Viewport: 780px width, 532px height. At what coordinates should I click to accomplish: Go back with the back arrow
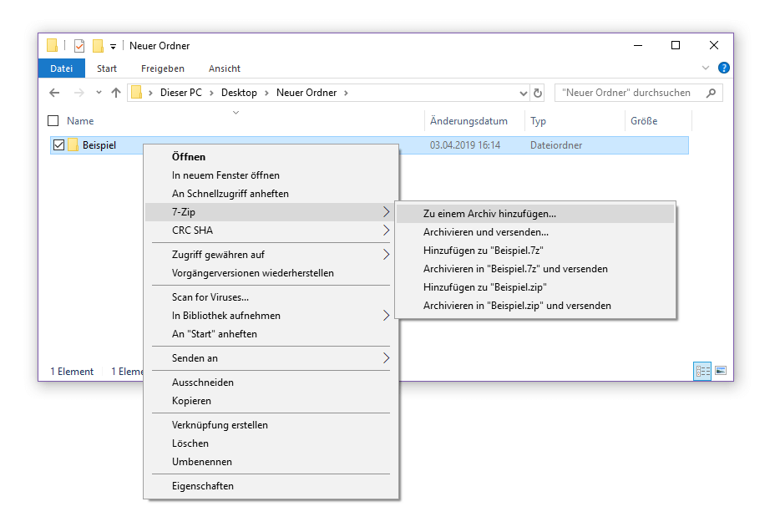55,93
